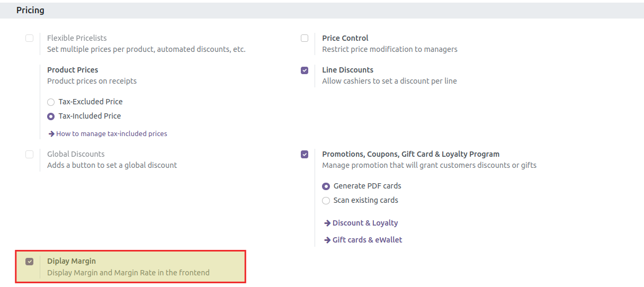Click the Display Margin setting label

71,261
